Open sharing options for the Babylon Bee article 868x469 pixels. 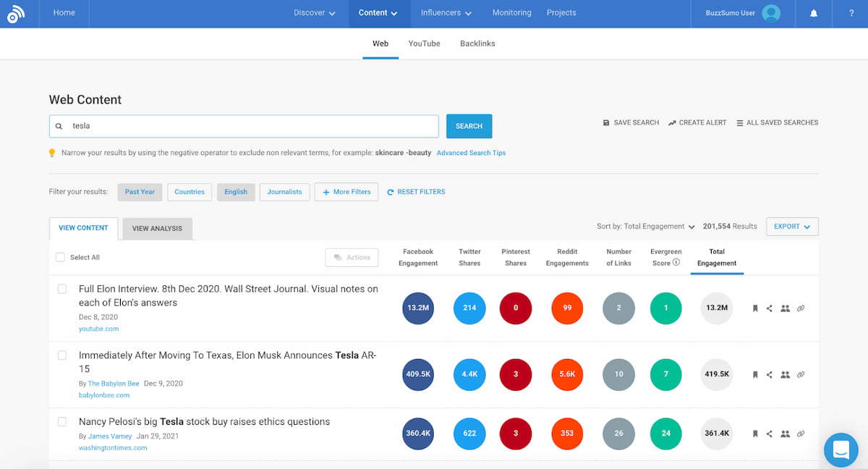(770, 374)
